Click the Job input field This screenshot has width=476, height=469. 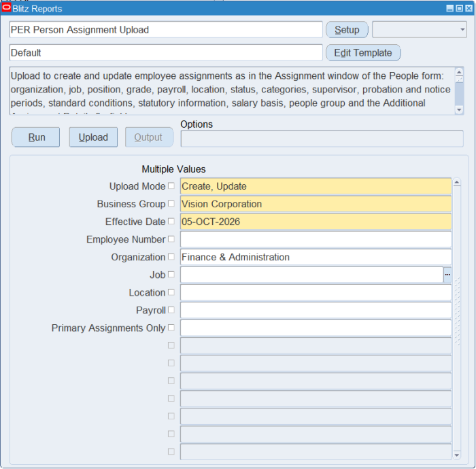[x=311, y=275]
